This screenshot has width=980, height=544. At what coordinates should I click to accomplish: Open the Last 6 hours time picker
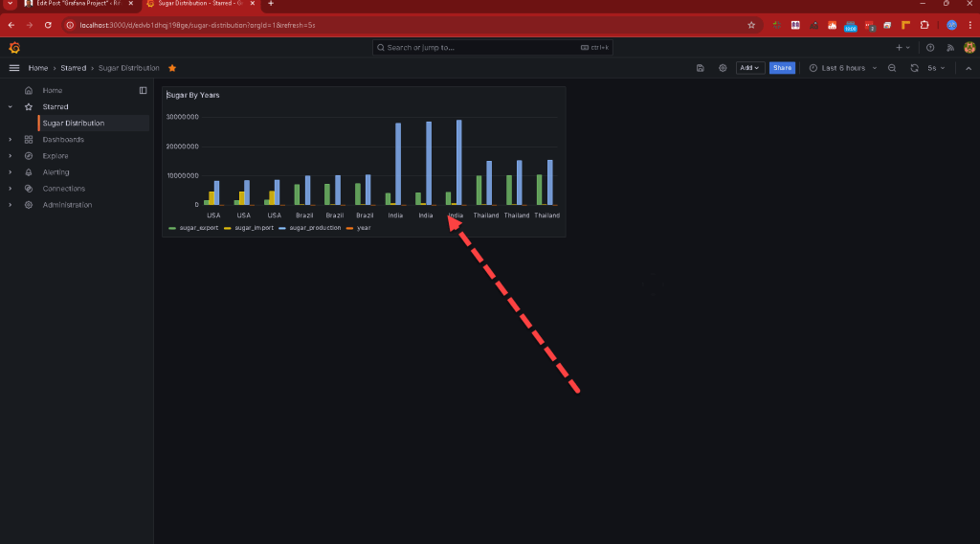click(x=842, y=68)
